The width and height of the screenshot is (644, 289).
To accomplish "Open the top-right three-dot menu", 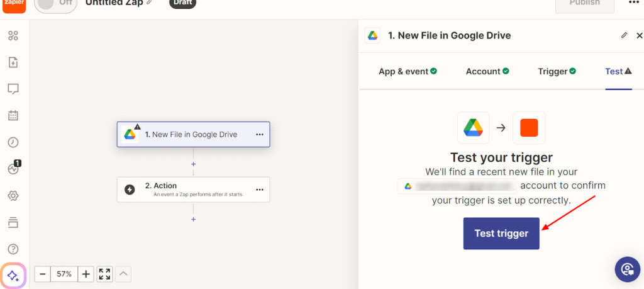I will [634, 3].
